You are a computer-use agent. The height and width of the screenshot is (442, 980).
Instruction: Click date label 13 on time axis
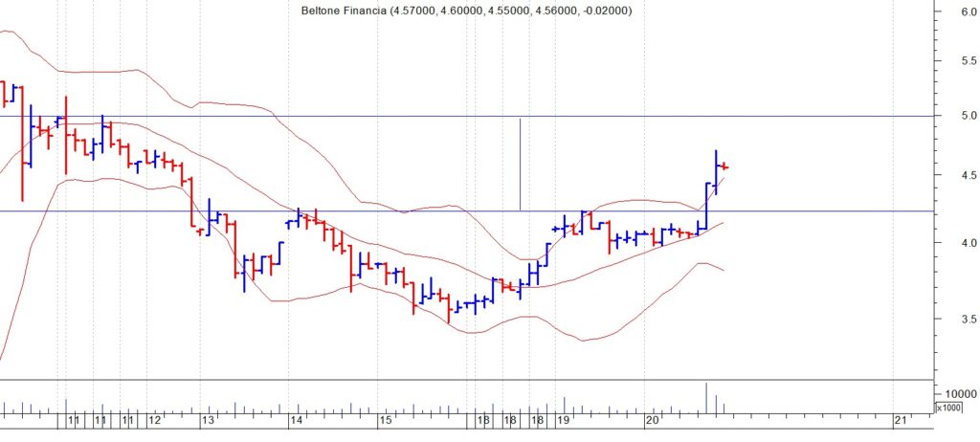[207, 420]
